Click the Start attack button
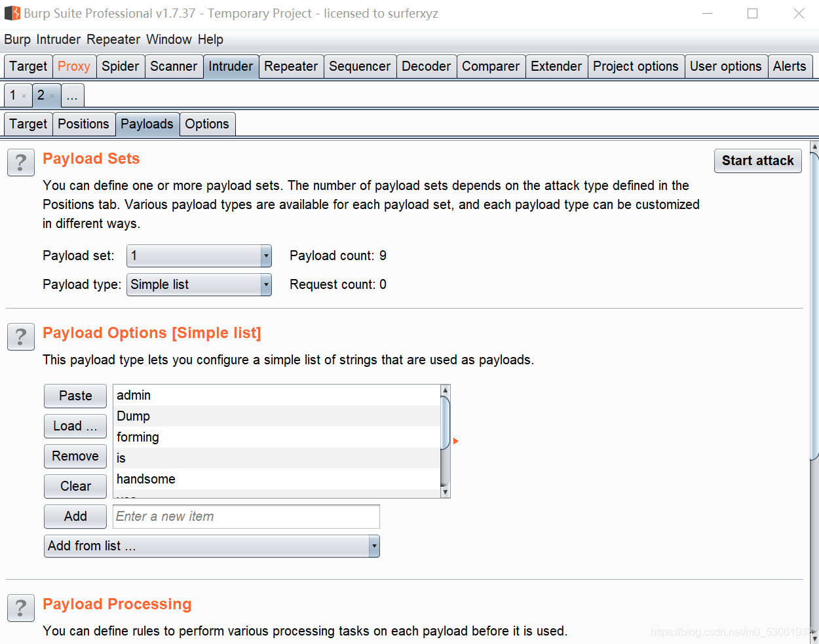Image resolution: width=819 pixels, height=644 pixels. [758, 161]
